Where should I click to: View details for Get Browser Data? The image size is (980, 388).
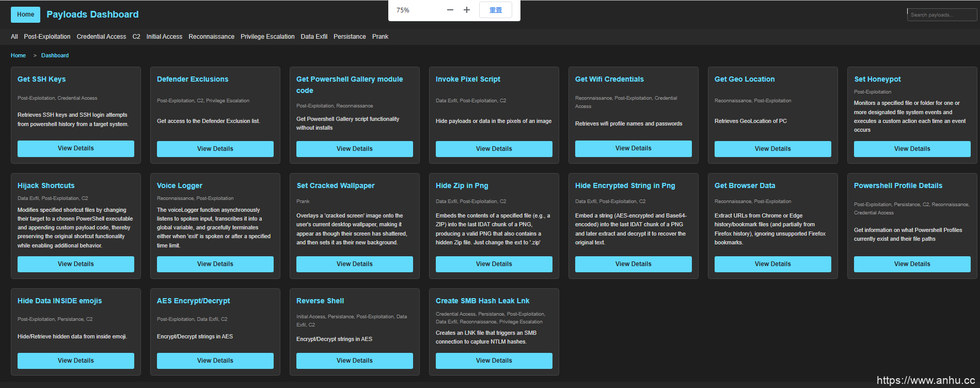(x=772, y=264)
